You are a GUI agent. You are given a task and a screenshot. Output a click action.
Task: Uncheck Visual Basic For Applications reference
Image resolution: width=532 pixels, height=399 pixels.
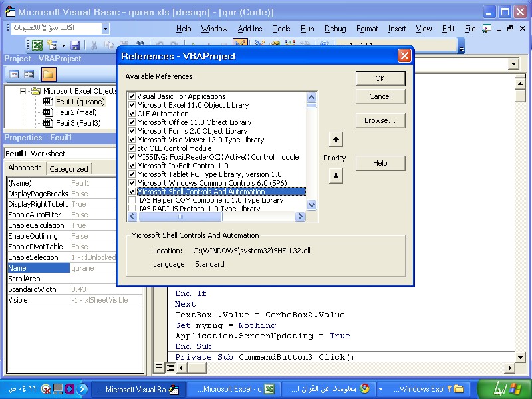132,96
